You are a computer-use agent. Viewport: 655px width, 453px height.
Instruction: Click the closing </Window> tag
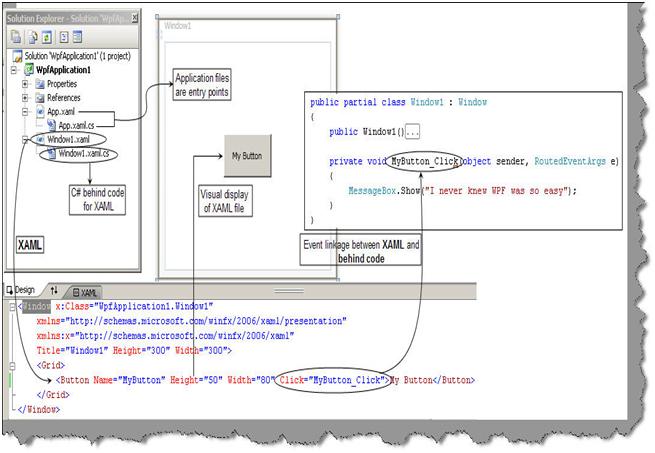coord(39,410)
